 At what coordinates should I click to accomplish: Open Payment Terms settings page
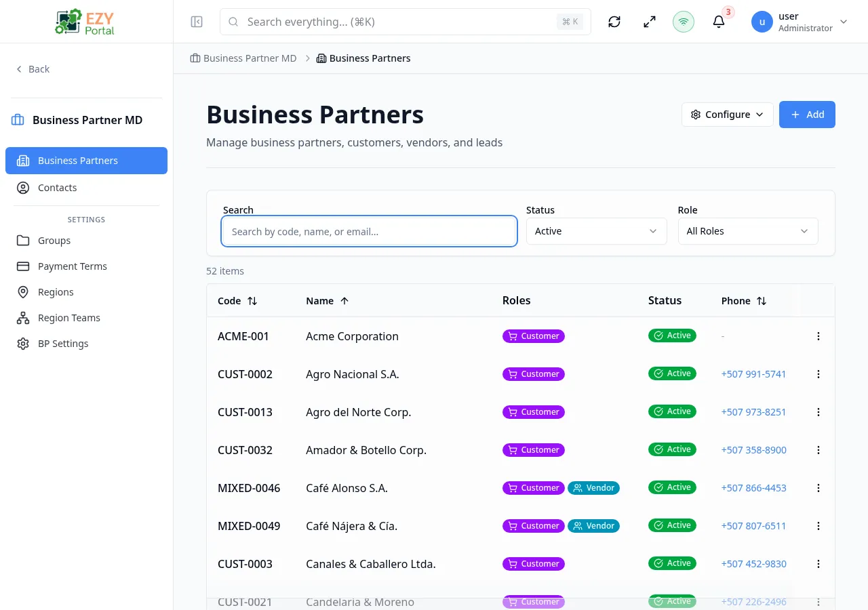tap(86, 266)
